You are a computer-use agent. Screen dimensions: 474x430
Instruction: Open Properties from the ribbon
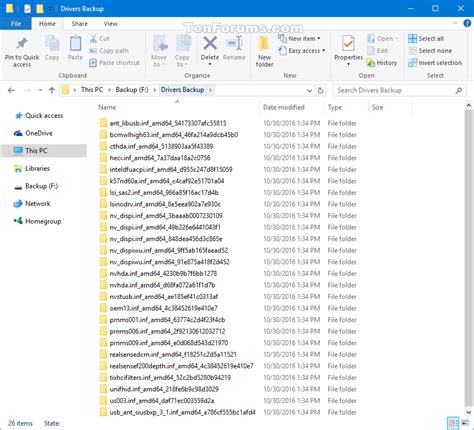(x=348, y=49)
